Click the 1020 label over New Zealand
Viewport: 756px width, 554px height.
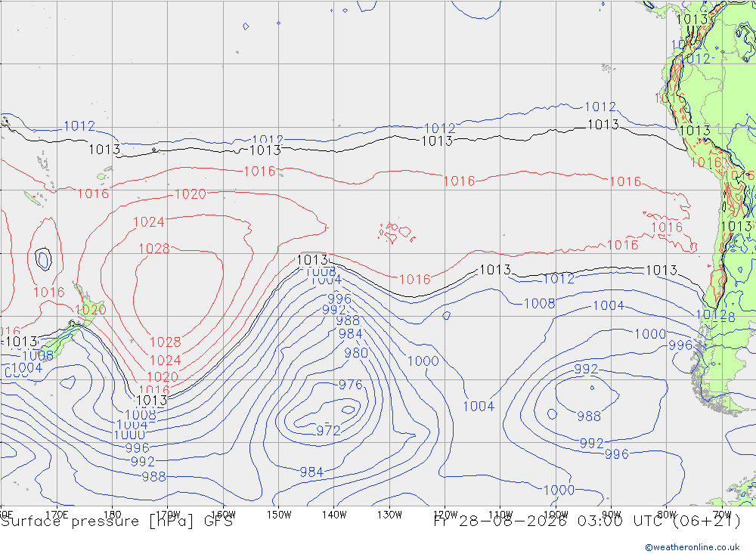tap(91, 310)
